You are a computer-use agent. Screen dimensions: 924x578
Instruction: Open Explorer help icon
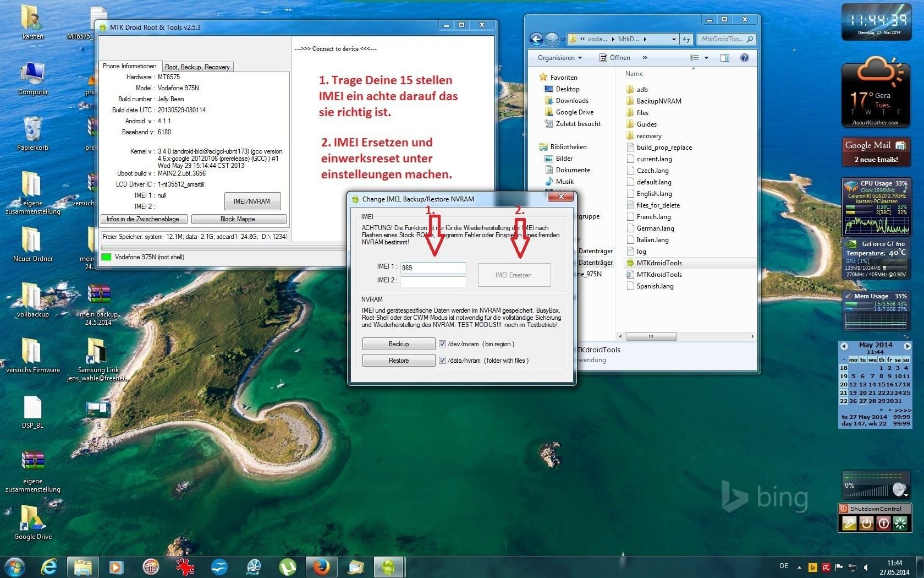(745, 58)
